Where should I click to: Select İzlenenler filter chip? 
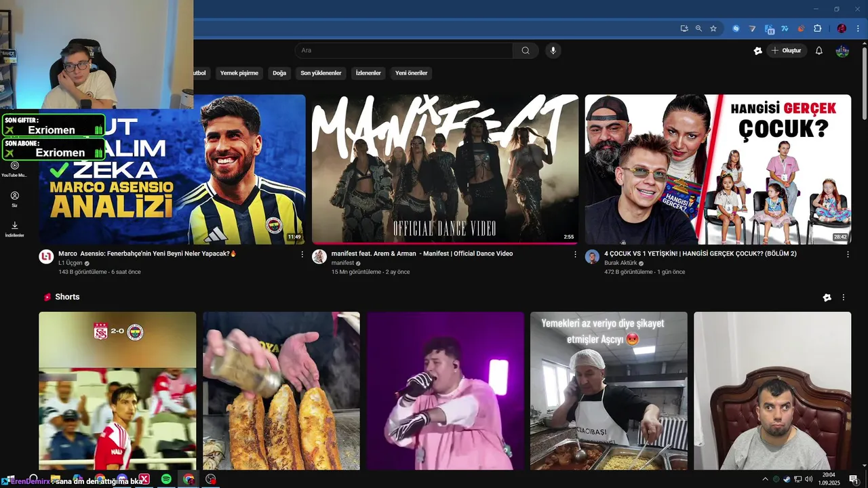point(368,73)
